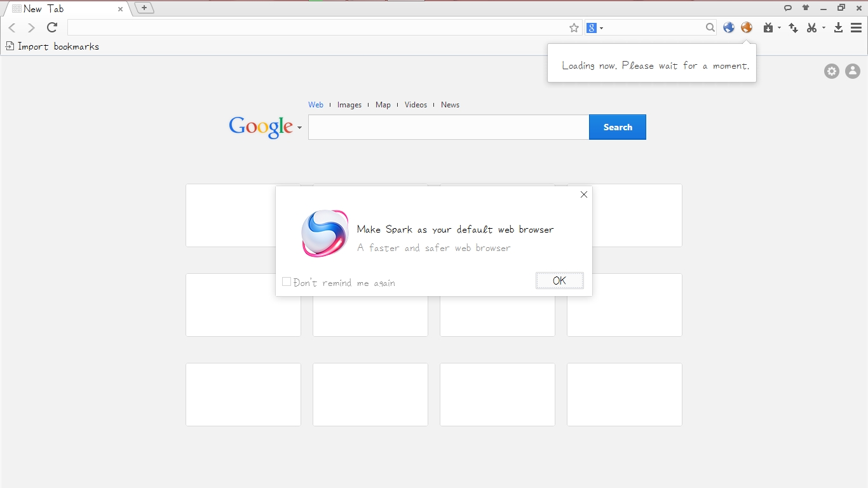This screenshot has height=488, width=868.
Task: Select the New Tab tab
Action: pos(66,9)
